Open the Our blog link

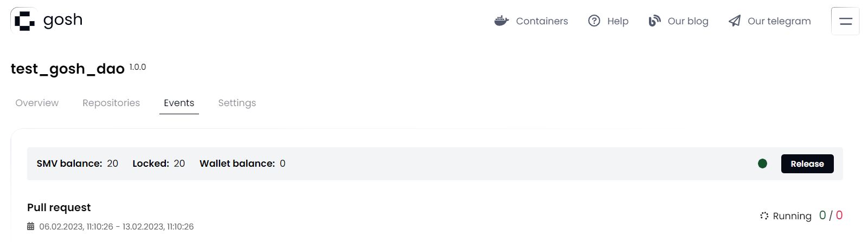pos(687,21)
